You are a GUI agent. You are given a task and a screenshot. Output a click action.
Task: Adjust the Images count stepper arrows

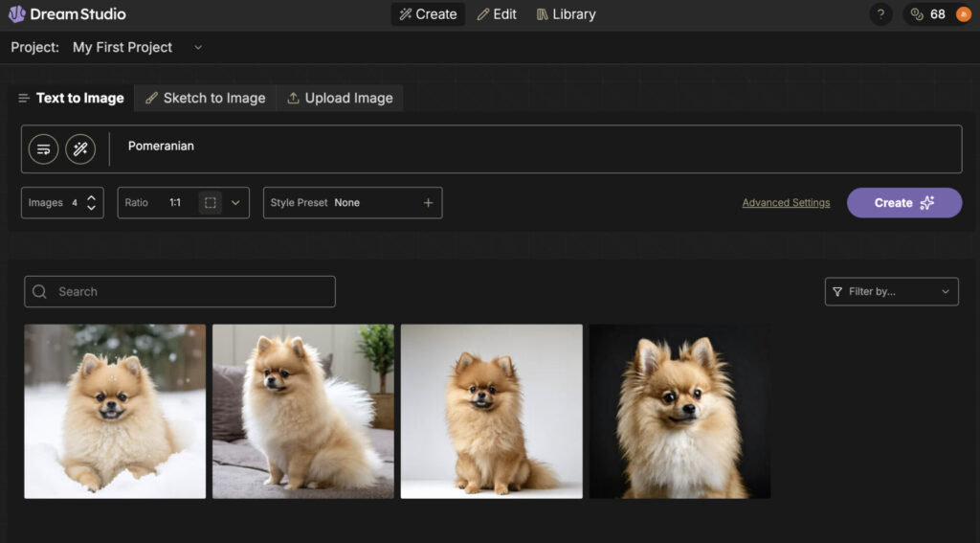(91, 203)
